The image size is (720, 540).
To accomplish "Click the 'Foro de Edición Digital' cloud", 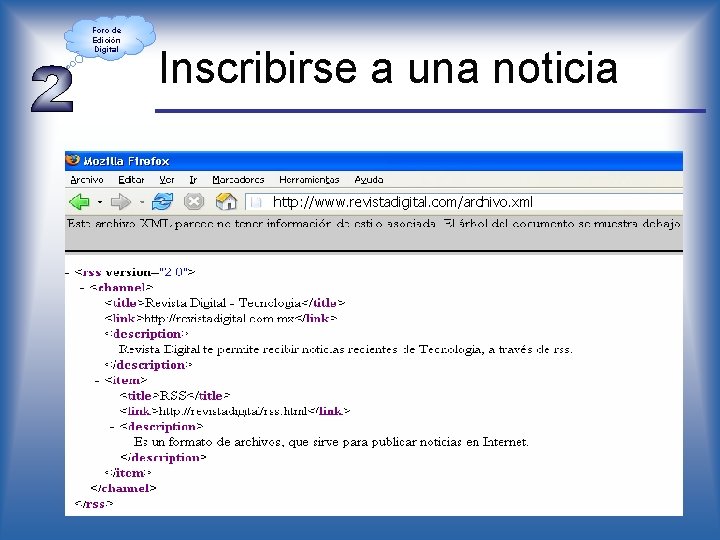I will coord(108,39).
